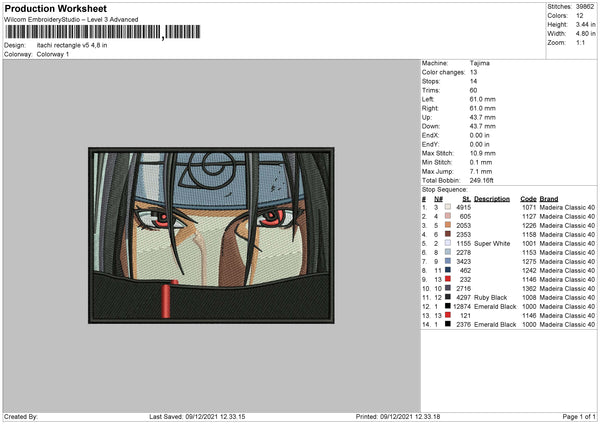Viewport: 600px width, 424px height.
Task: Click blue swatch for stop 7 (code 1275)
Action: (448, 261)
